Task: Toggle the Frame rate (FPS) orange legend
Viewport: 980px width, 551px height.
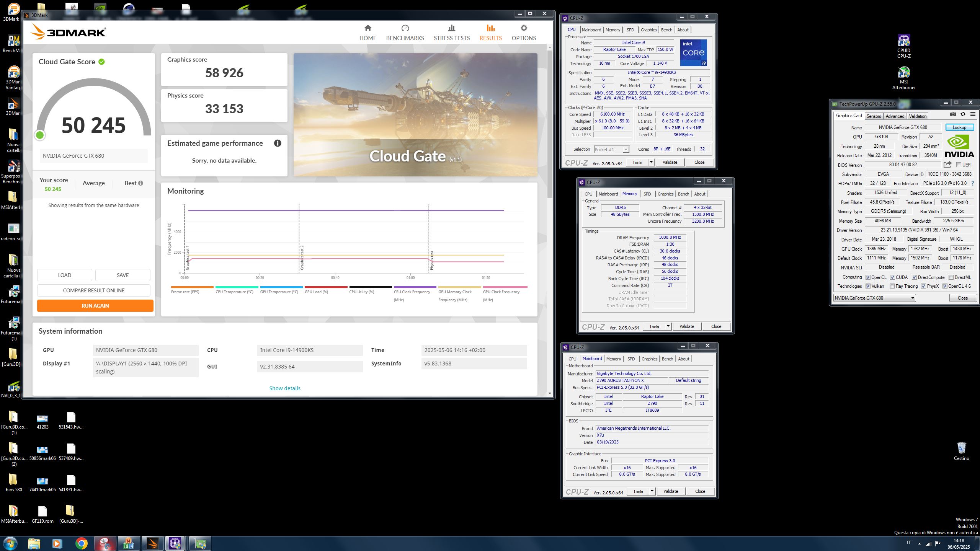Action: [x=192, y=290]
